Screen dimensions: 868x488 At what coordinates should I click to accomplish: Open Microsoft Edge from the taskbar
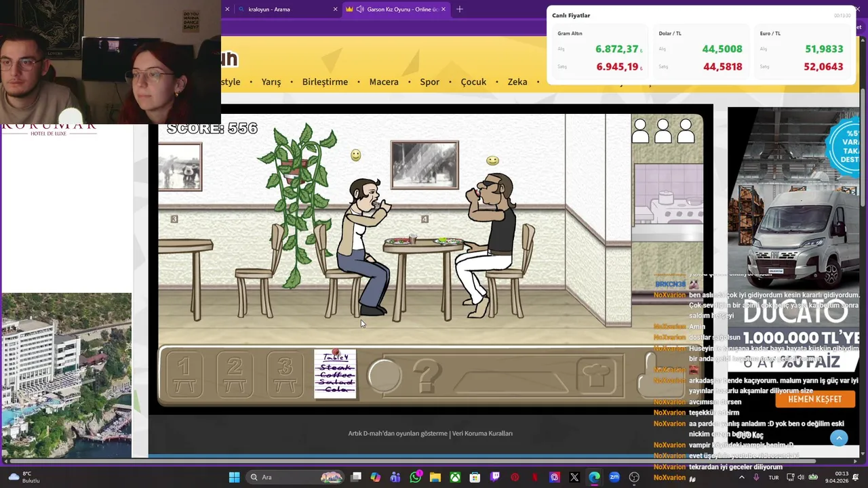click(x=594, y=477)
